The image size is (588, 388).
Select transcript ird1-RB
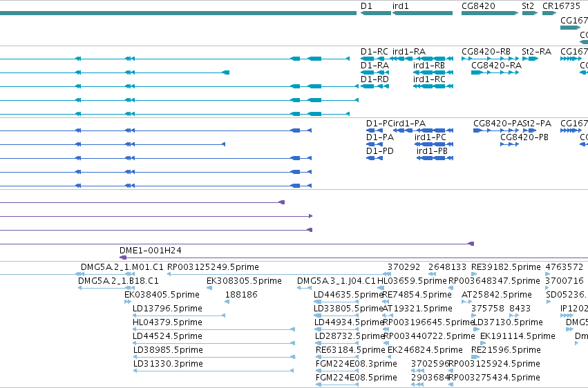click(x=433, y=72)
